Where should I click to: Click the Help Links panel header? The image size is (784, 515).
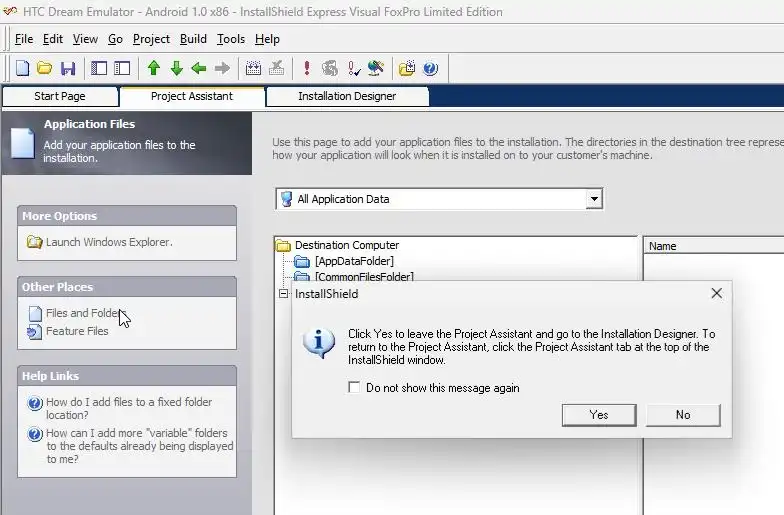126,376
